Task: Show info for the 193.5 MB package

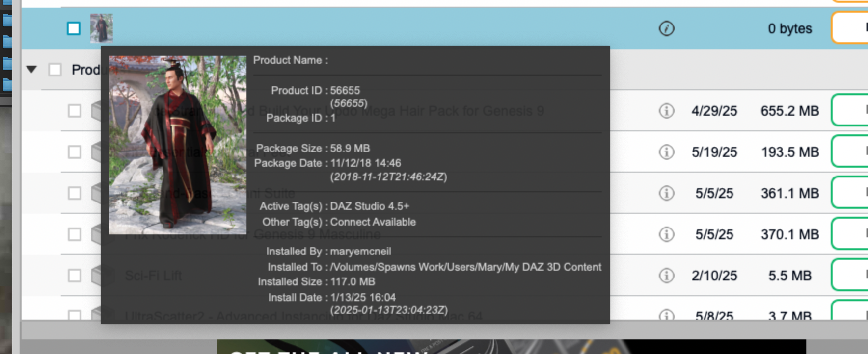Action: coord(666,152)
